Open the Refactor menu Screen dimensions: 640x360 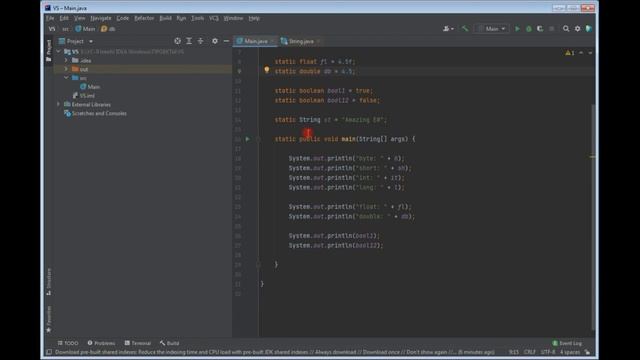point(144,18)
